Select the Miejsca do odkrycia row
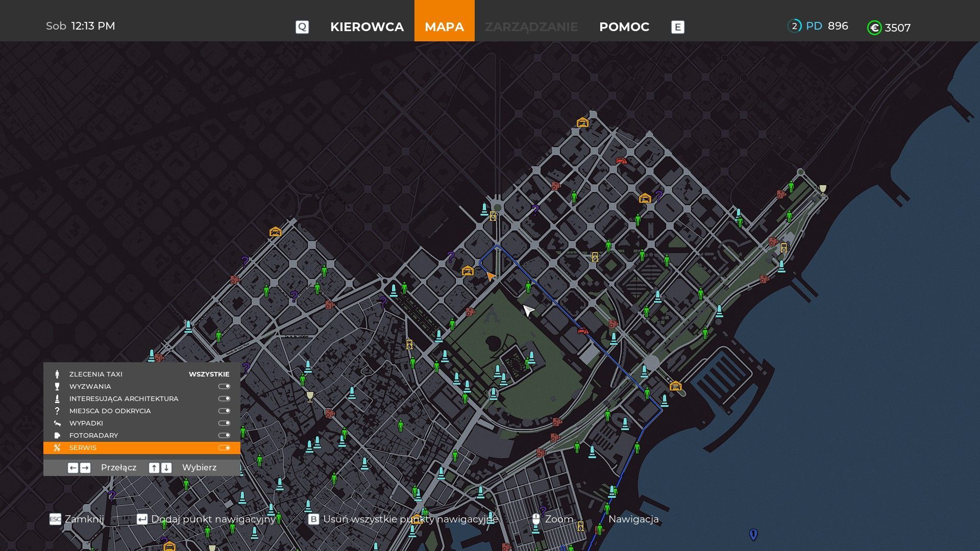 click(110, 411)
